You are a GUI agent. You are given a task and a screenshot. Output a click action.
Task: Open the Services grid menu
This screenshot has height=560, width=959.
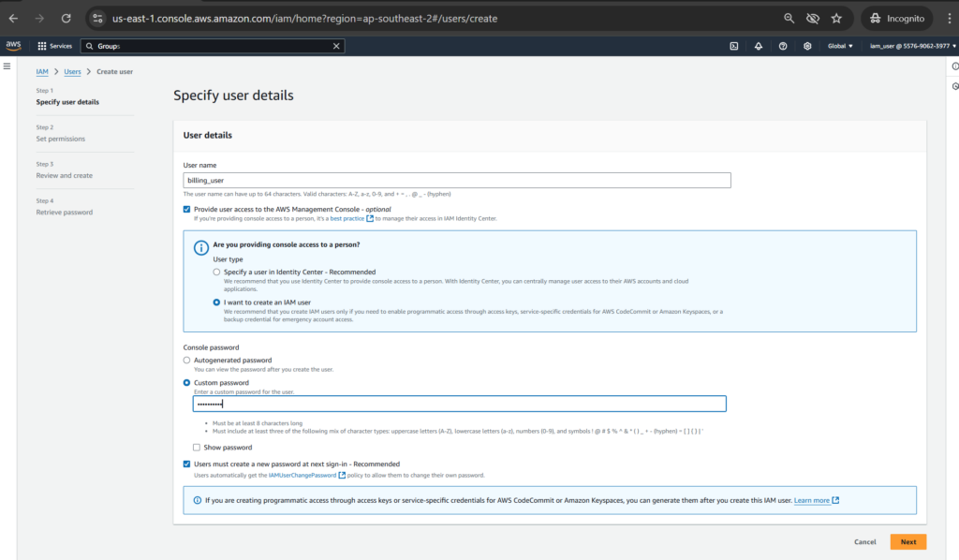[54, 46]
